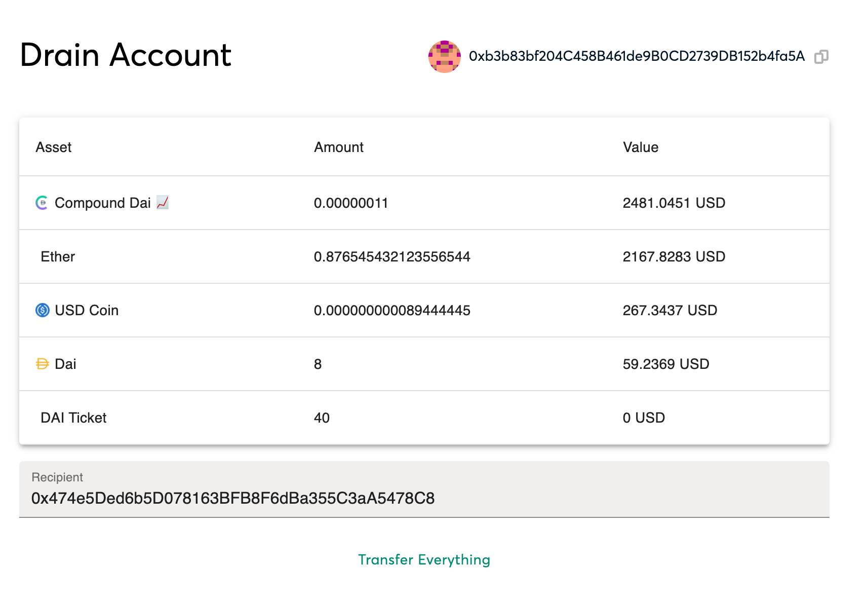Copy the wallet address with copy icon

[821, 57]
